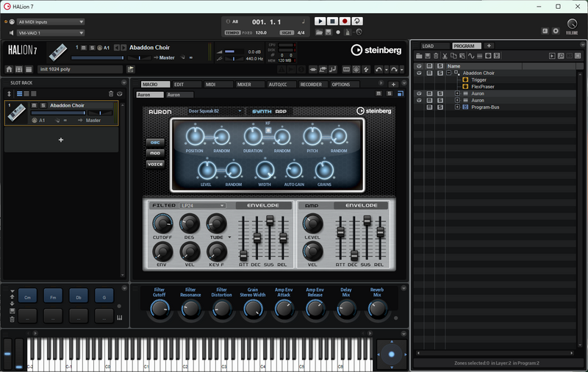Switch to the ARP page in Auron
The width and height of the screenshot is (588, 372).
(x=281, y=111)
